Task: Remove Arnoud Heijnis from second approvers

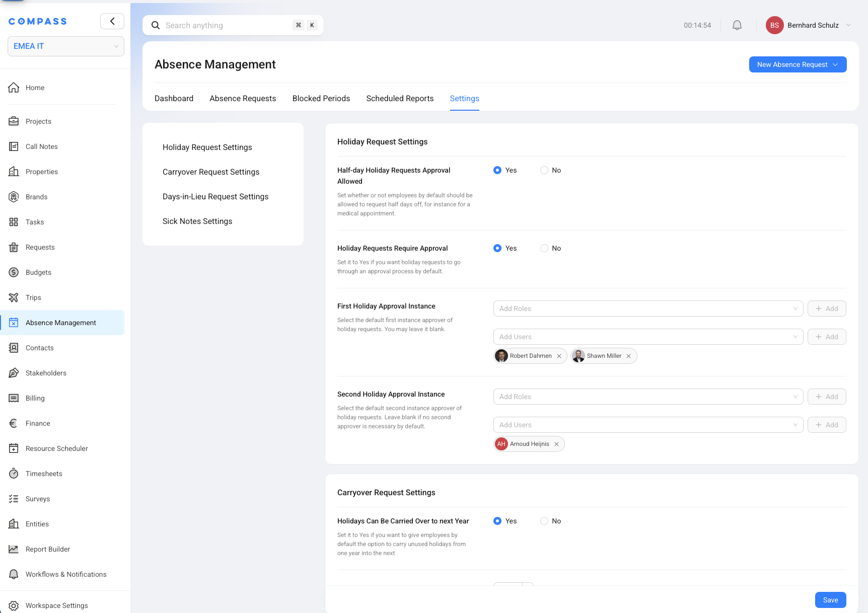Action: click(x=556, y=444)
